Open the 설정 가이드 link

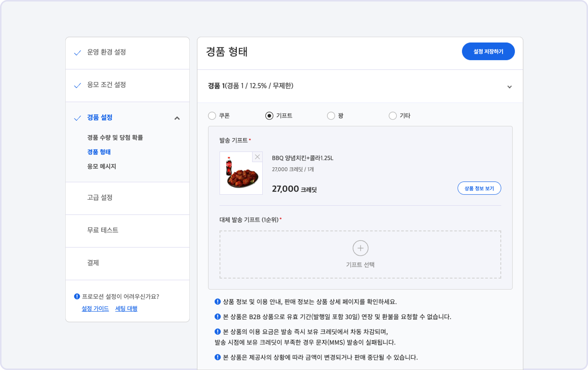click(x=95, y=308)
